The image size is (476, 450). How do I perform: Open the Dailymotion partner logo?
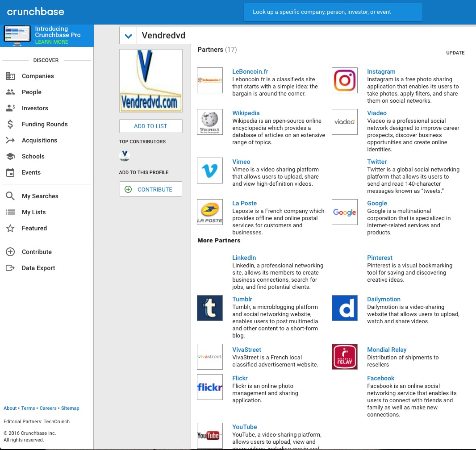pos(344,308)
